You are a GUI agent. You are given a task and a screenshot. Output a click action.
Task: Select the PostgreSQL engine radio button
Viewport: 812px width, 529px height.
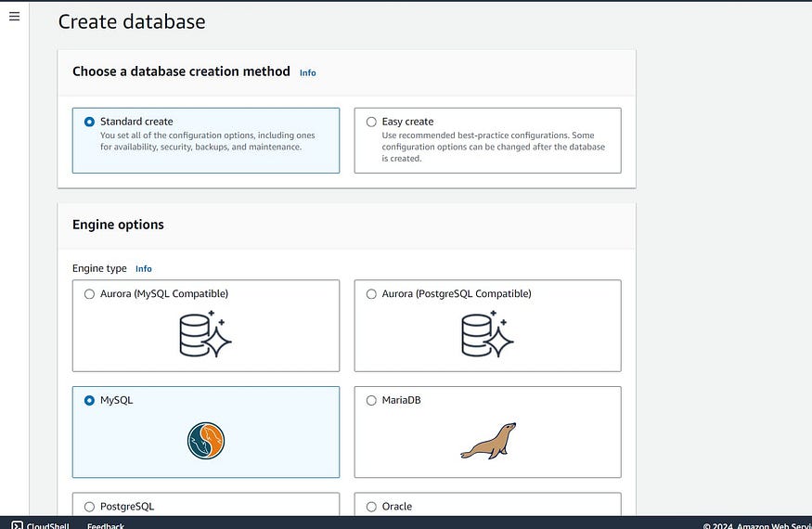coord(89,507)
